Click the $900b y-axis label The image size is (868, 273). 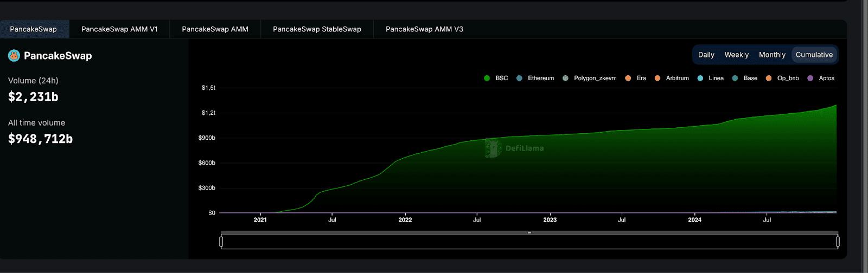[x=207, y=138]
